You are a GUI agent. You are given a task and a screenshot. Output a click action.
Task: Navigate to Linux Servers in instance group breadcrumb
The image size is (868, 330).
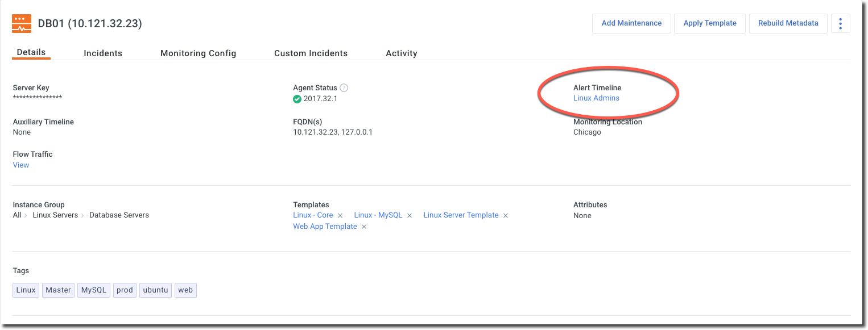[x=55, y=215]
